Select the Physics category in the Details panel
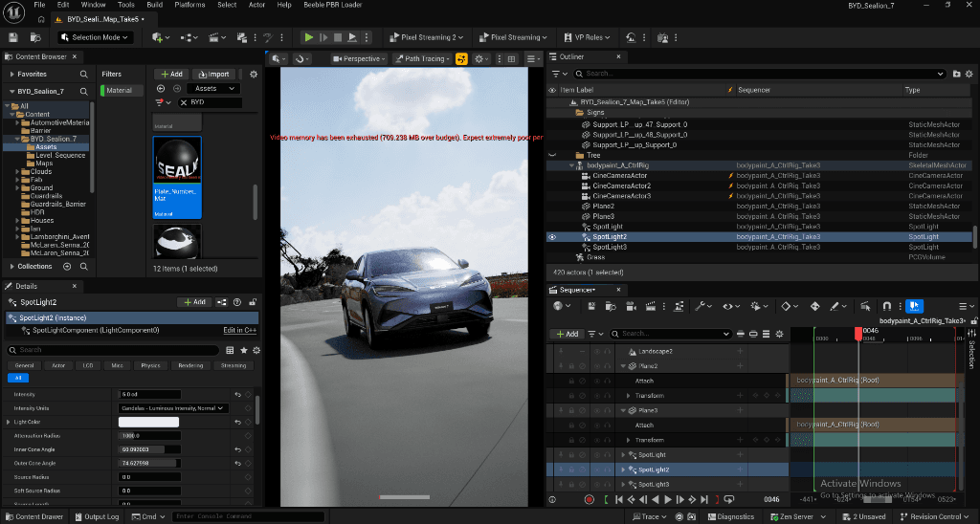The height and width of the screenshot is (524, 980). tap(150, 366)
